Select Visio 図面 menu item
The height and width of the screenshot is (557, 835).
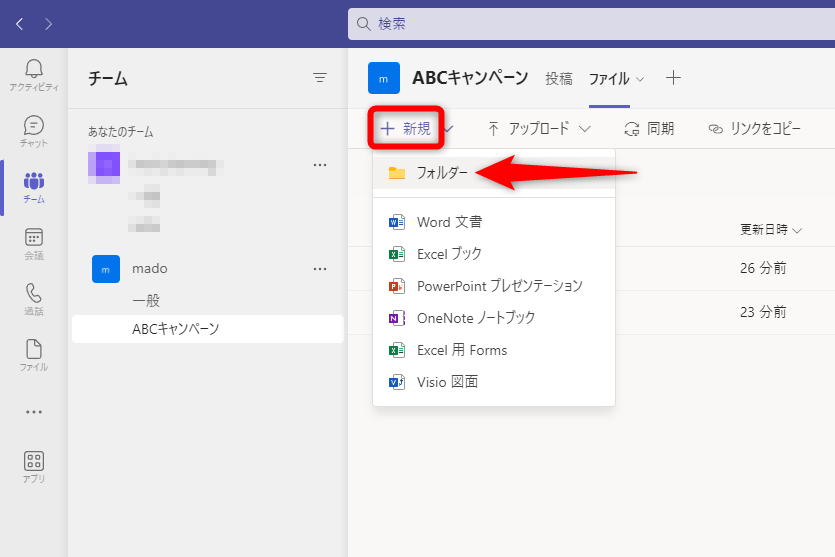tap(494, 382)
